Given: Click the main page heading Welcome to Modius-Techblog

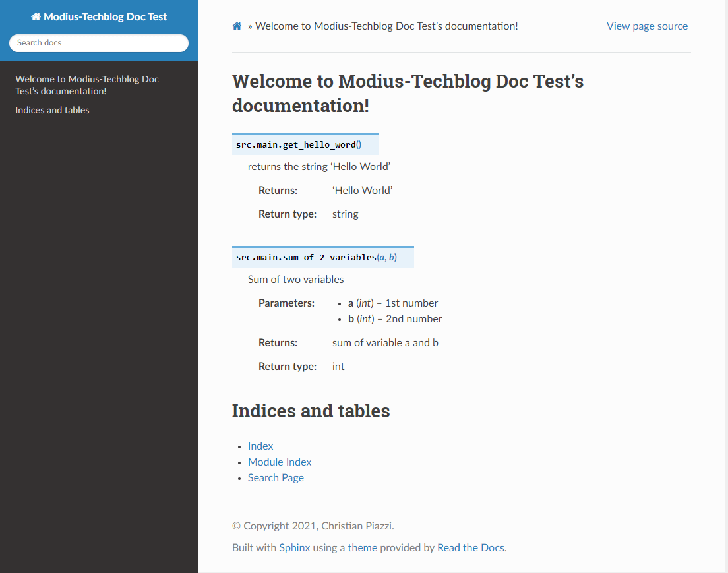Looking at the screenshot, I should (x=408, y=94).
